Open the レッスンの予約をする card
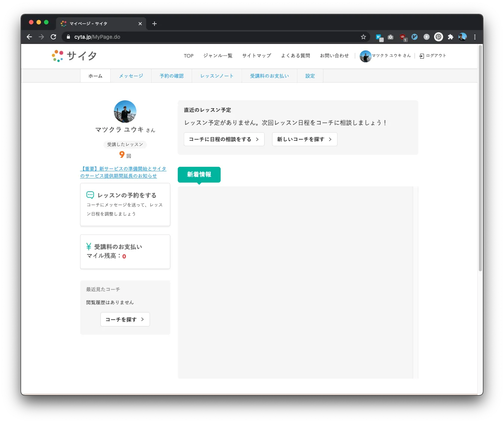This screenshot has height=423, width=504. (x=125, y=204)
